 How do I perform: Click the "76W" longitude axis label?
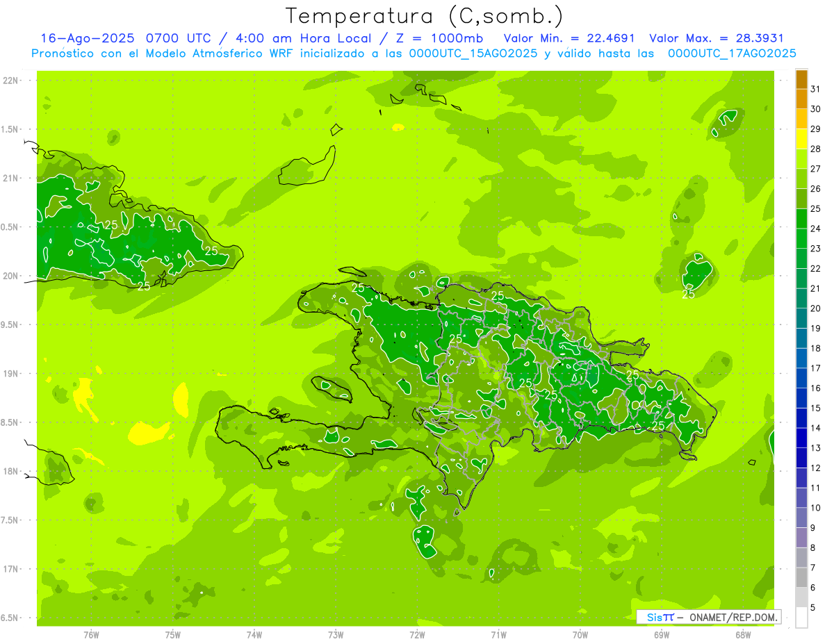click(x=91, y=635)
